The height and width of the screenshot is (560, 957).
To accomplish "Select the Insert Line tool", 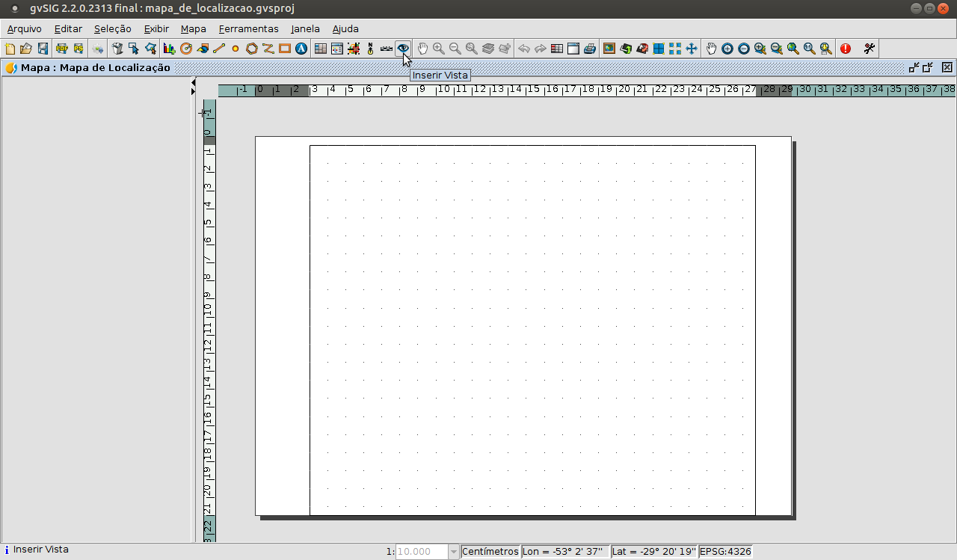I will pos(219,49).
